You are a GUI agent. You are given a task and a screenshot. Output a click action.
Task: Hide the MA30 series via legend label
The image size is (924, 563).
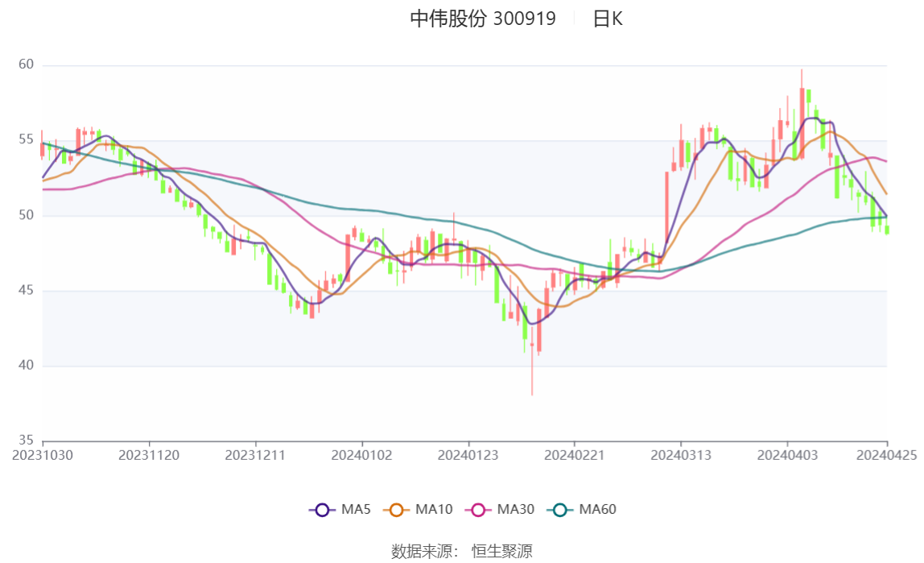pos(516,509)
